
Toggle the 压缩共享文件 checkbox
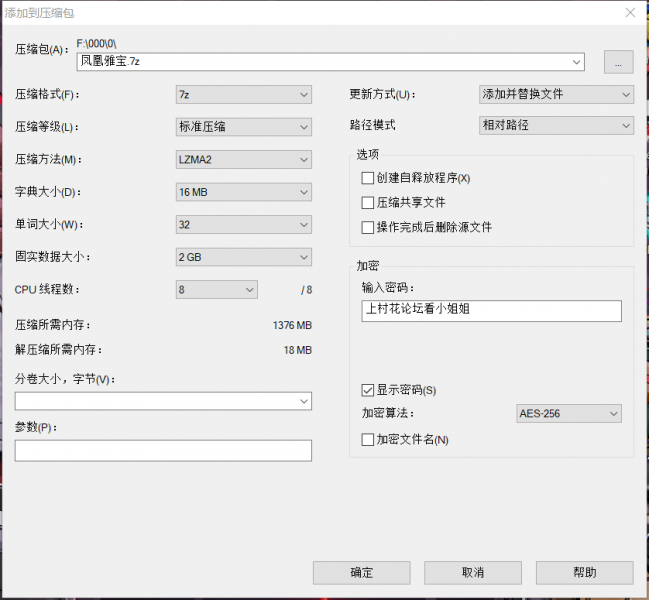368,202
